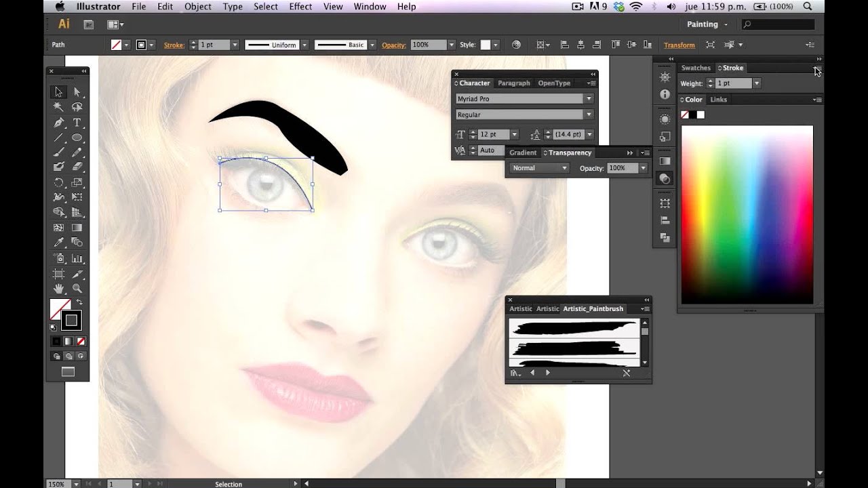Select the Selection tool (black arrow)
868x488 pixels.
(x=58, y=92)
